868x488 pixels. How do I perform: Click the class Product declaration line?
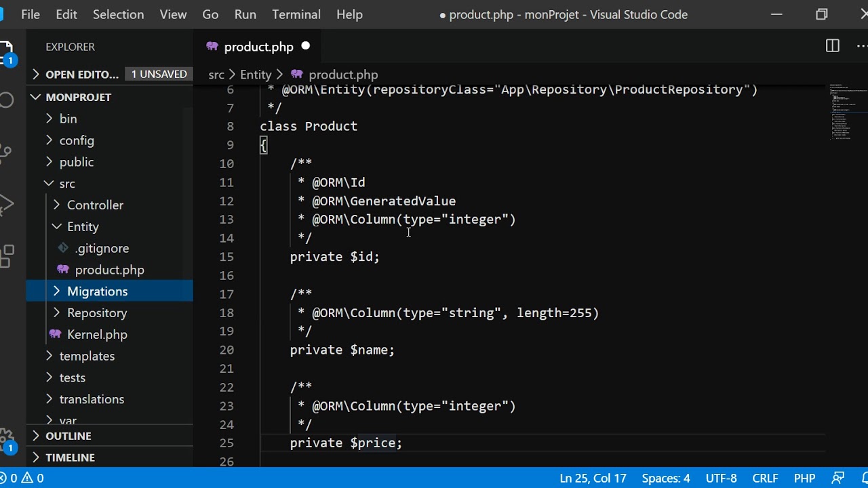point(309,126)
